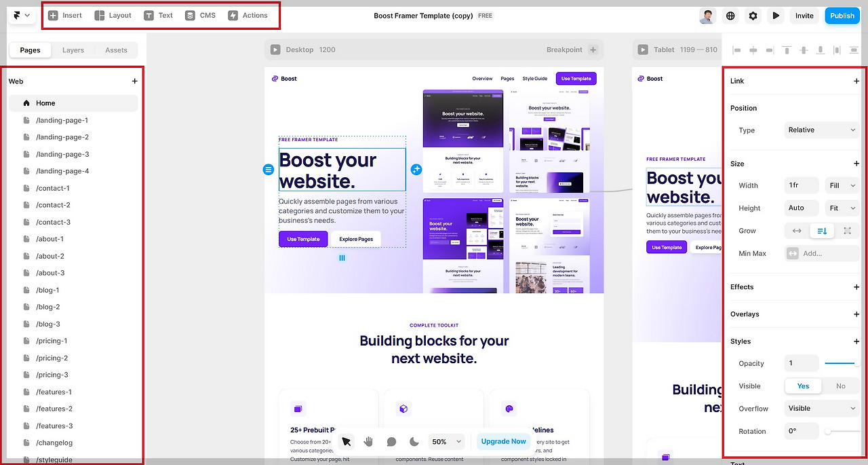Add Overlays with plus icon
This screenshot has height=465, width=868.
pos(856,314)
